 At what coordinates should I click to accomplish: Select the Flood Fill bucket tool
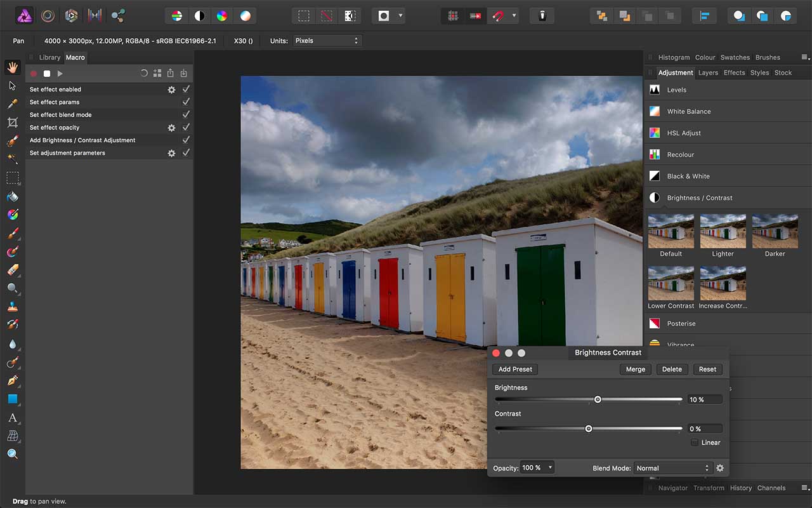coord(12,197)
